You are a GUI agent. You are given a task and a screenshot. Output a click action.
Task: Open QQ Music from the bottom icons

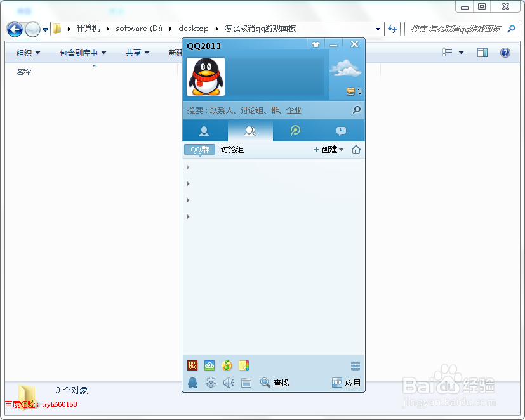(227, 365)
